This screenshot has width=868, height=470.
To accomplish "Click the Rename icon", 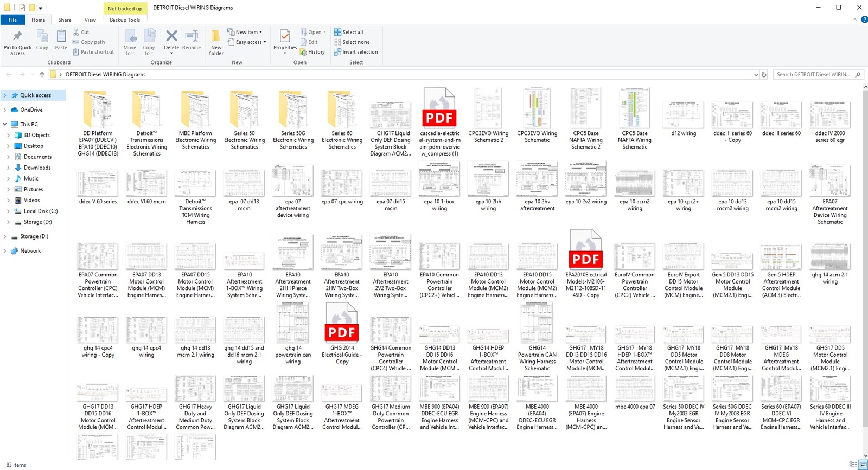I will [x=192, y=37].
